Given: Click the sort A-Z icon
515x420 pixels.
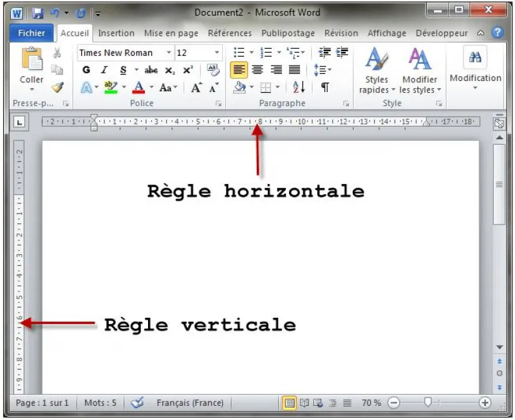Looking at the screenshot, I should coord(299,87).
